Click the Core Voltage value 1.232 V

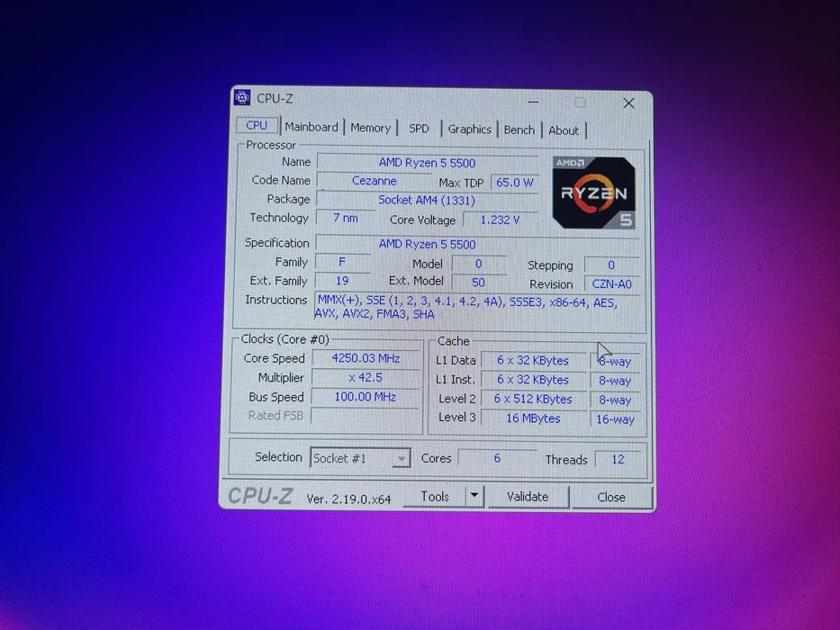(x=500, y=220)
